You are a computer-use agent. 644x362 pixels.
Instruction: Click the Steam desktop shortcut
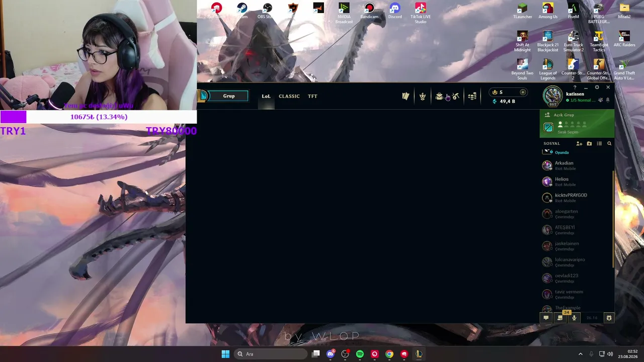(x=242, y=11)
